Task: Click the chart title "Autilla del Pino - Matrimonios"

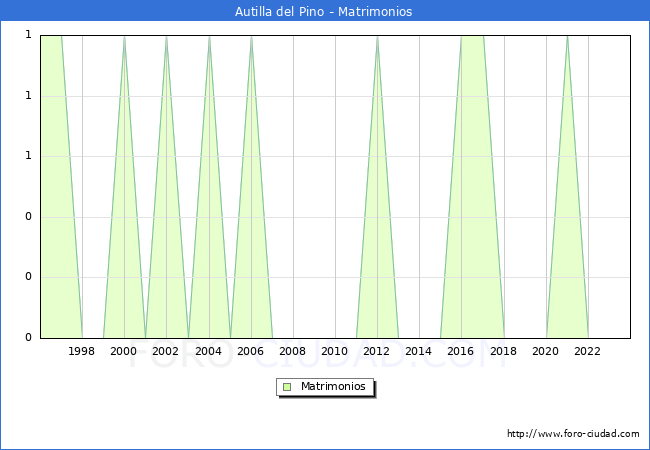Action: coord(323,11)
